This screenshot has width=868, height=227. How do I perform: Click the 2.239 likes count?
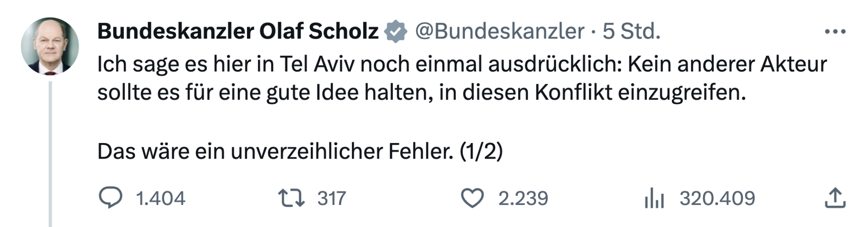pos(523,198)
